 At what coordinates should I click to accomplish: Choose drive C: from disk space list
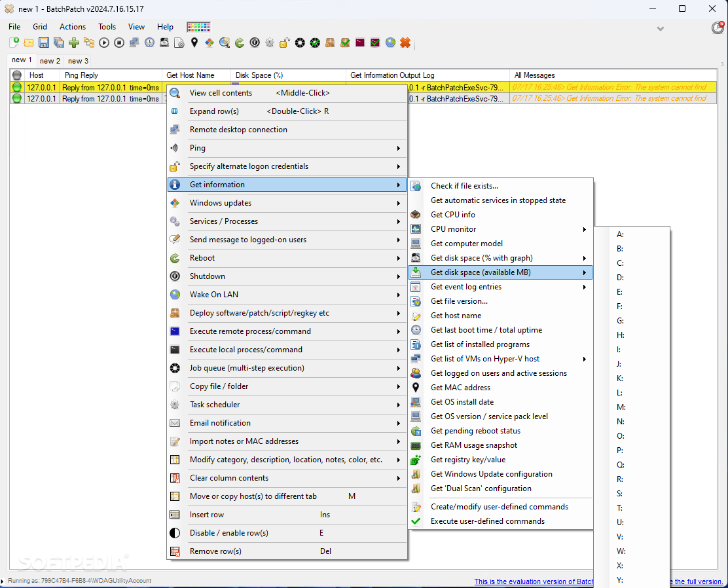632,263
